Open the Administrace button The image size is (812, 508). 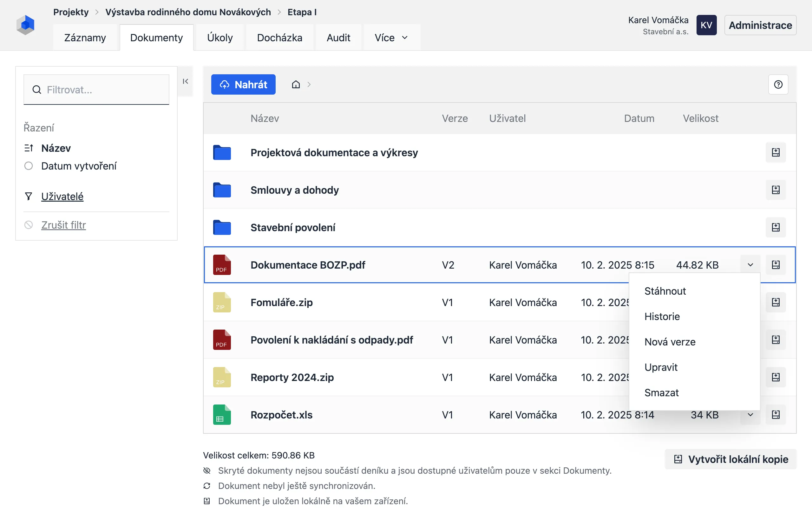click(760, 25)
